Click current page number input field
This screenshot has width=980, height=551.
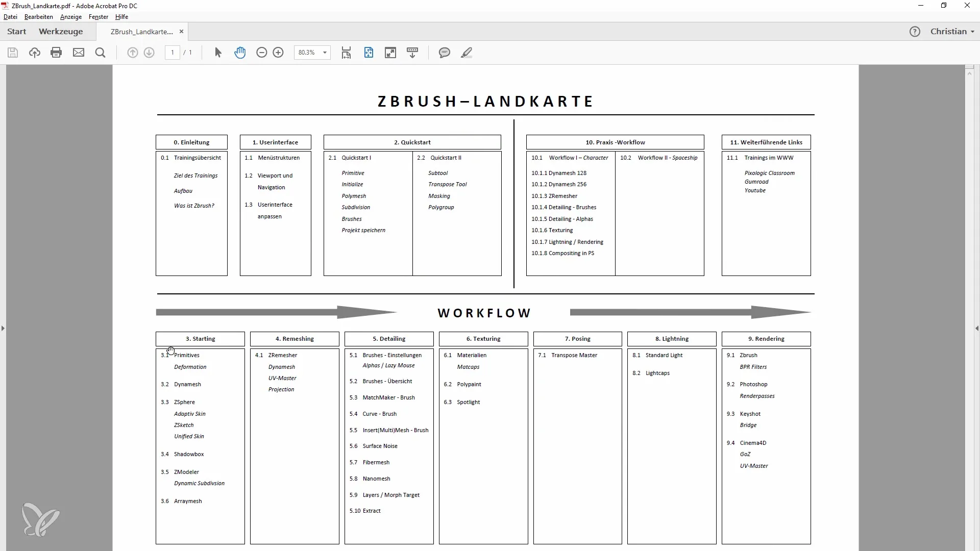click(170, 53)
